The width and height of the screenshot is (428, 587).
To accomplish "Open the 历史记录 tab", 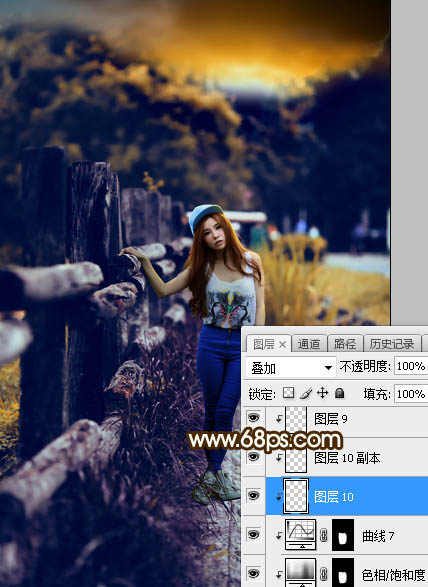I will pyautogui.click(x=392, y=344).
